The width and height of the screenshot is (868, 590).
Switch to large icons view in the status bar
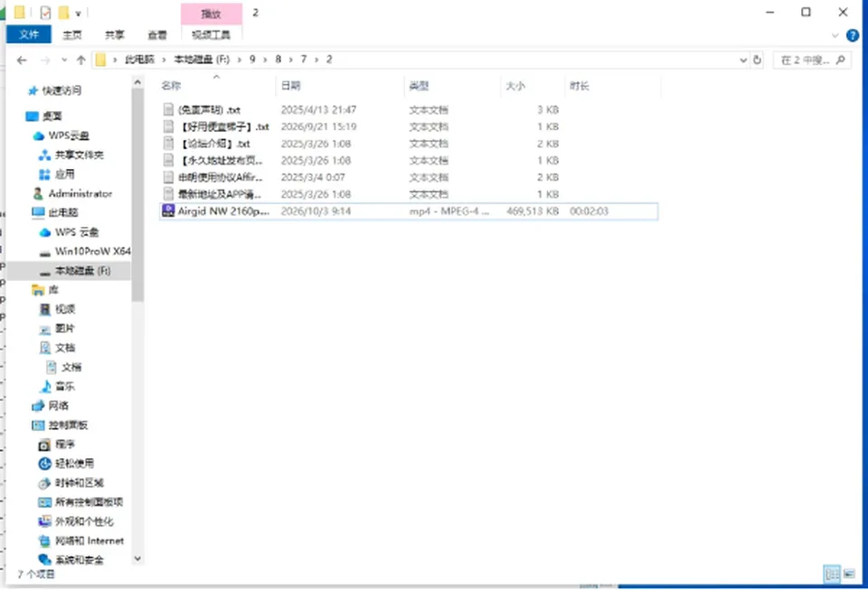(x=849, y=574)
